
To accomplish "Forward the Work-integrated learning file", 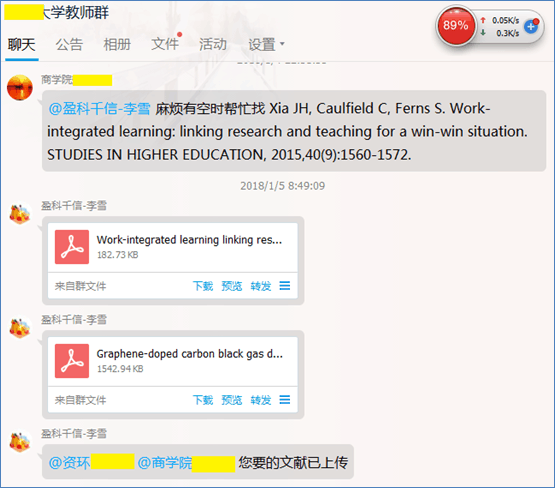I will (x=261, y=286).
